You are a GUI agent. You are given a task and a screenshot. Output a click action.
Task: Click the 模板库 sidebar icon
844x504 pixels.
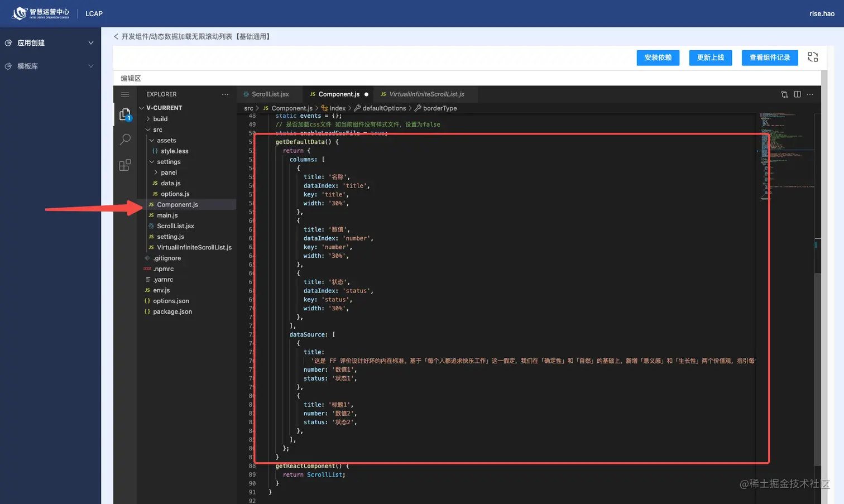click(x=8, y=66)
